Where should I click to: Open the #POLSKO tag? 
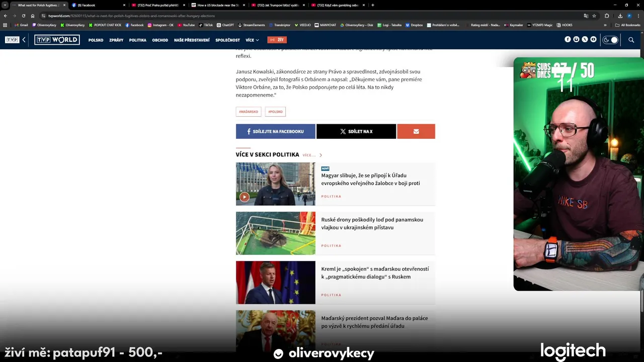coord(275,112)
